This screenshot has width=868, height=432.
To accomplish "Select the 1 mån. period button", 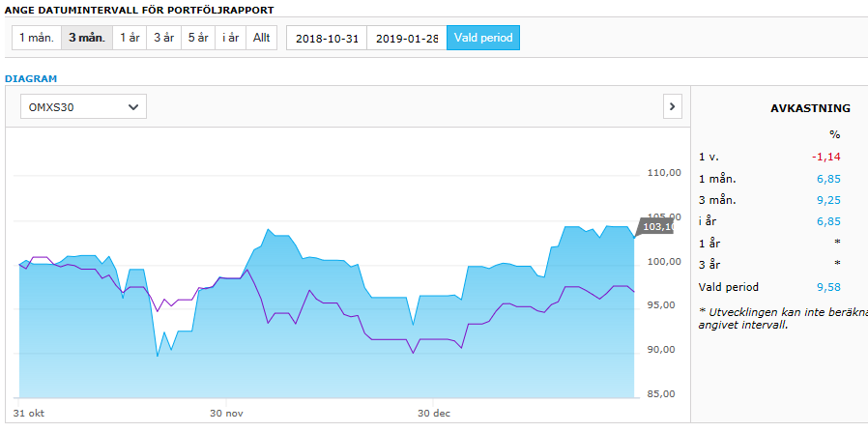I will (37, 39).
